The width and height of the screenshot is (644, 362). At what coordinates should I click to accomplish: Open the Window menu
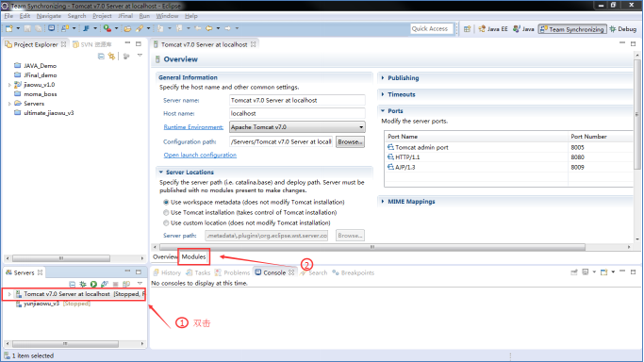(167, 16)
